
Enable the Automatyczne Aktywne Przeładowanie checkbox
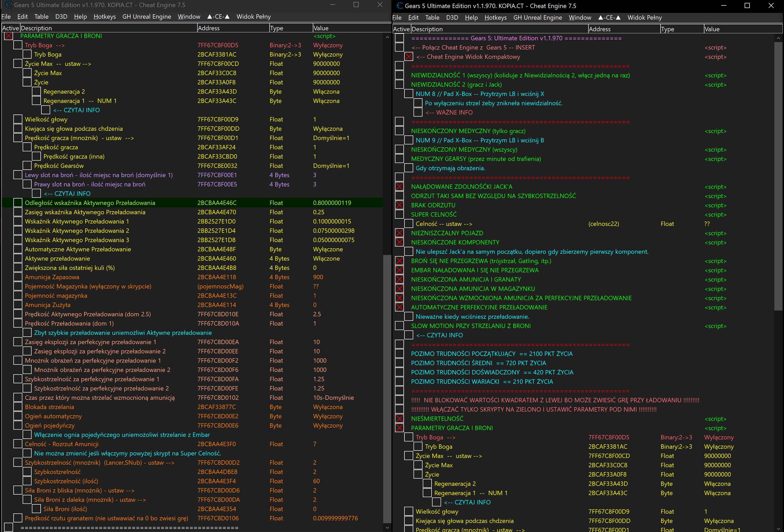point(17,249)
